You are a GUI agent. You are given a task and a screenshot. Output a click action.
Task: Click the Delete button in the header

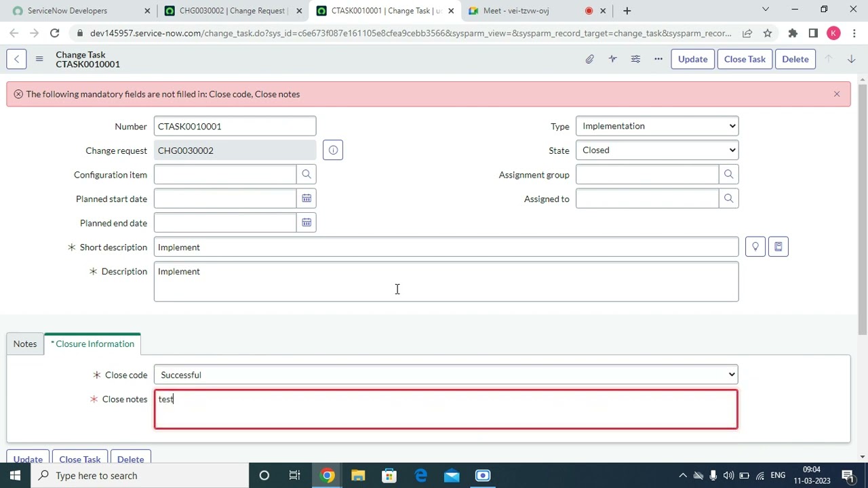(795, 59)
